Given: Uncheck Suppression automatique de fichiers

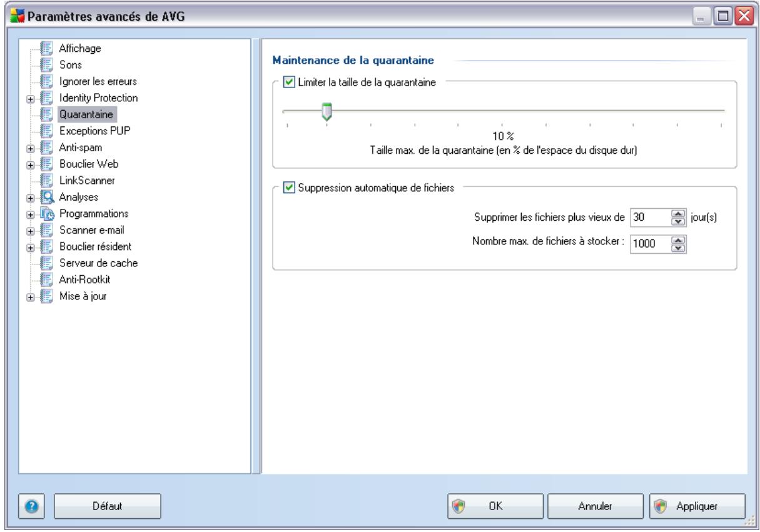Looking at the screenshot, I should click(289, 189).
